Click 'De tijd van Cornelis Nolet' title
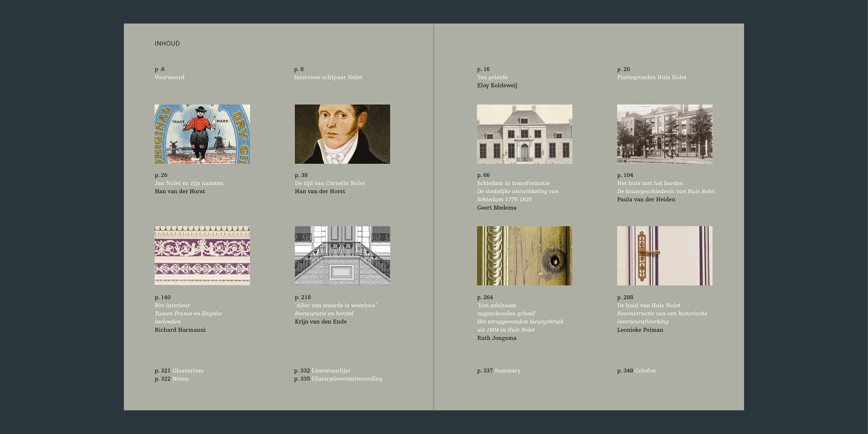Screen dimensions: 868x434 pos(330,183)
